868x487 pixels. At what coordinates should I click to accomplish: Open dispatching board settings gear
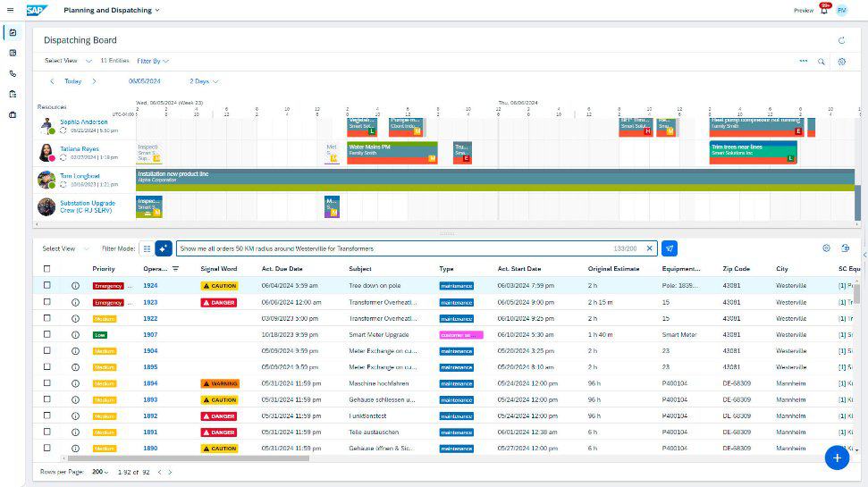[x=841, y=62]
